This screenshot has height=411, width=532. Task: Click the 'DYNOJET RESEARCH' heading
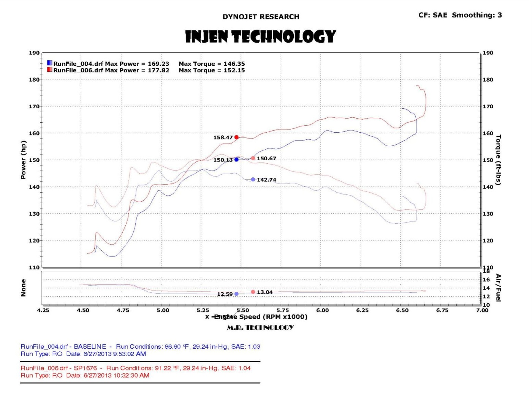261,17
